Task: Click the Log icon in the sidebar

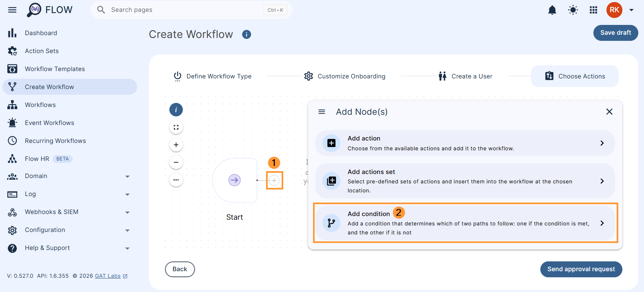Action: click(x=12, y=194)
